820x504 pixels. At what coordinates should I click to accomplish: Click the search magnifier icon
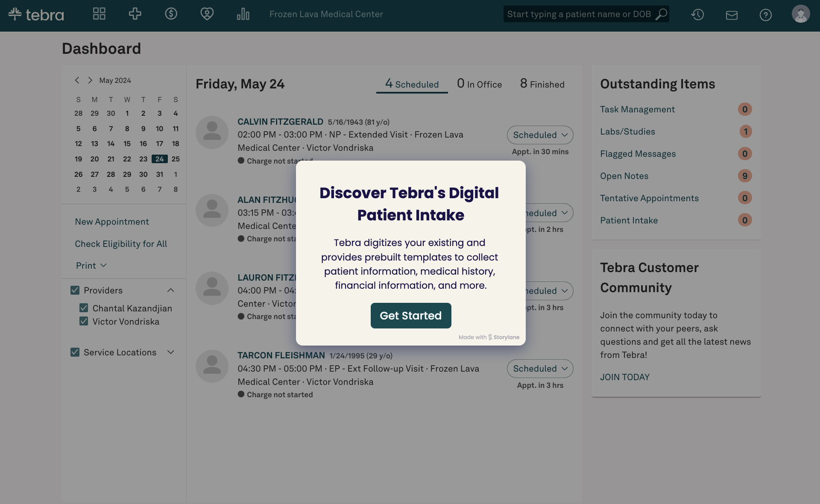click(661, 14)
